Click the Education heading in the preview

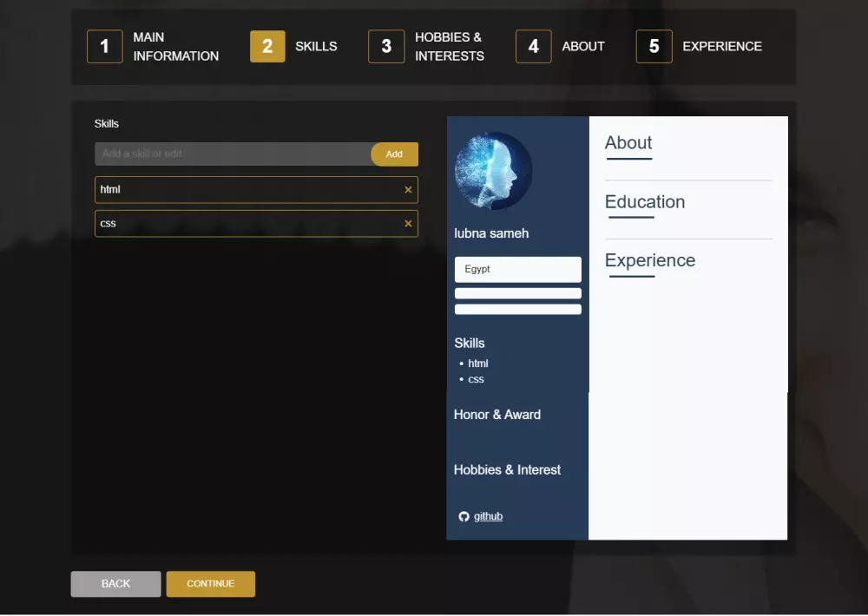click(x=645, y=202)
